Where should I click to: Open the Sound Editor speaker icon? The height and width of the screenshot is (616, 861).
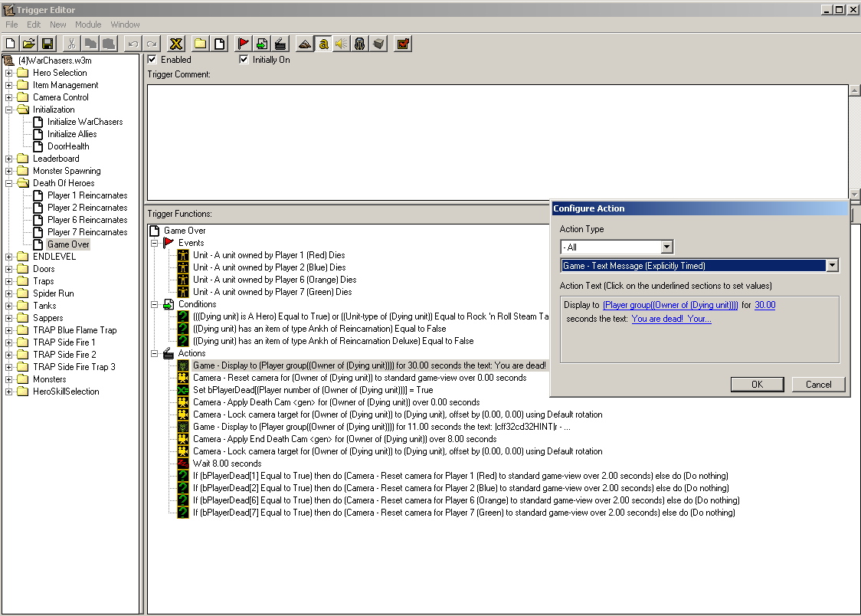342,44
